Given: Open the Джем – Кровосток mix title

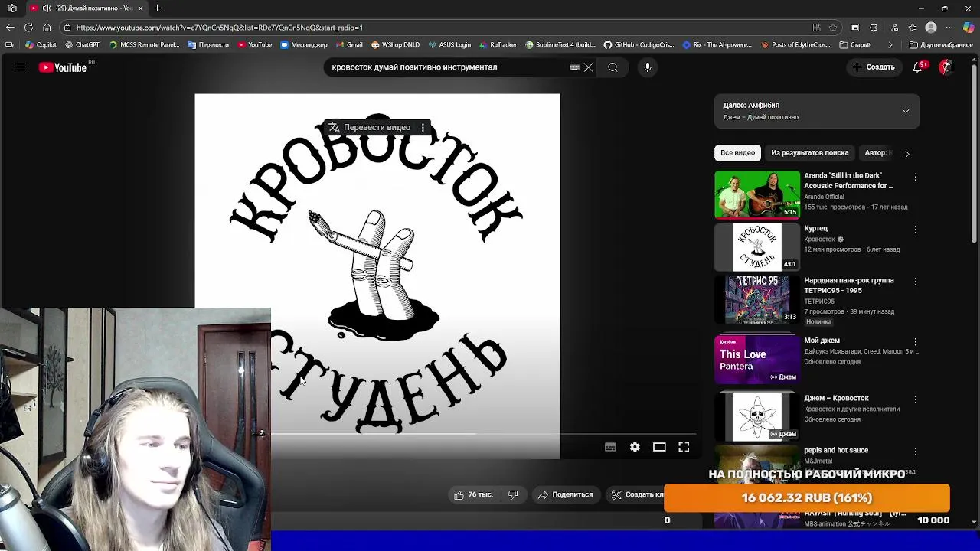Looking at the screenshot, I should [x=836, y=398].
